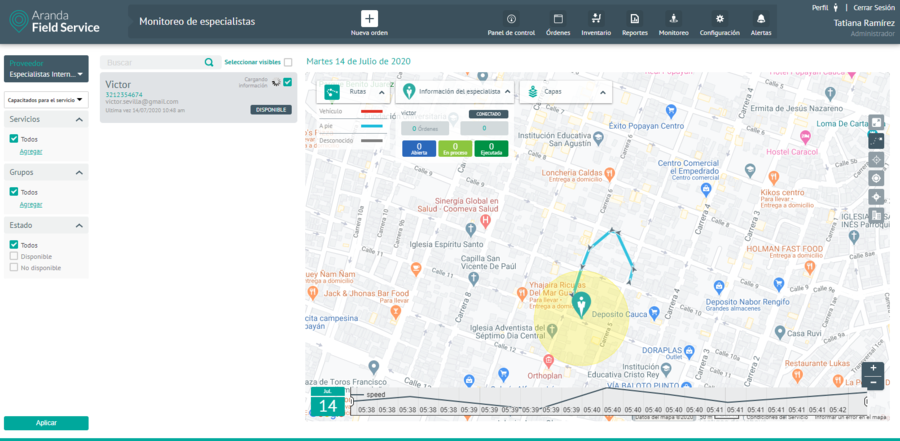Image resolution: width=900 pixels, height=441 pixels.
Task: Click the Aranda Field Service logo
Action: point(55,22)
